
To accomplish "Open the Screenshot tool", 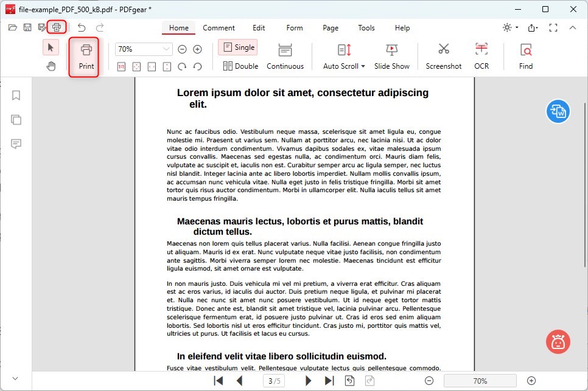I will pos(443,55).
